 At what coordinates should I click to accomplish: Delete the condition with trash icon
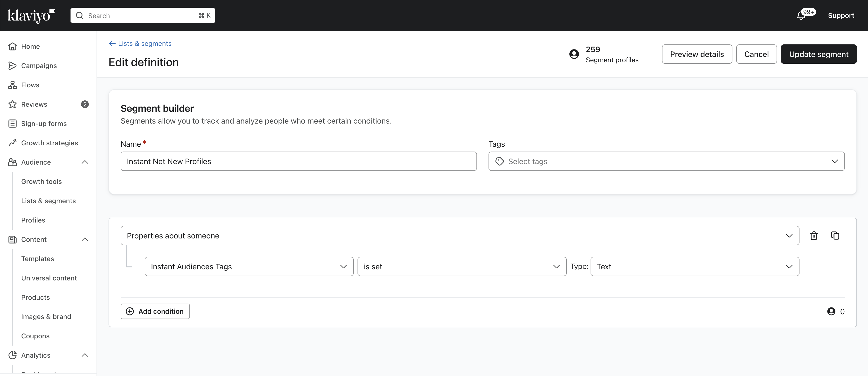pyautogui.click(x=814, y=235)
